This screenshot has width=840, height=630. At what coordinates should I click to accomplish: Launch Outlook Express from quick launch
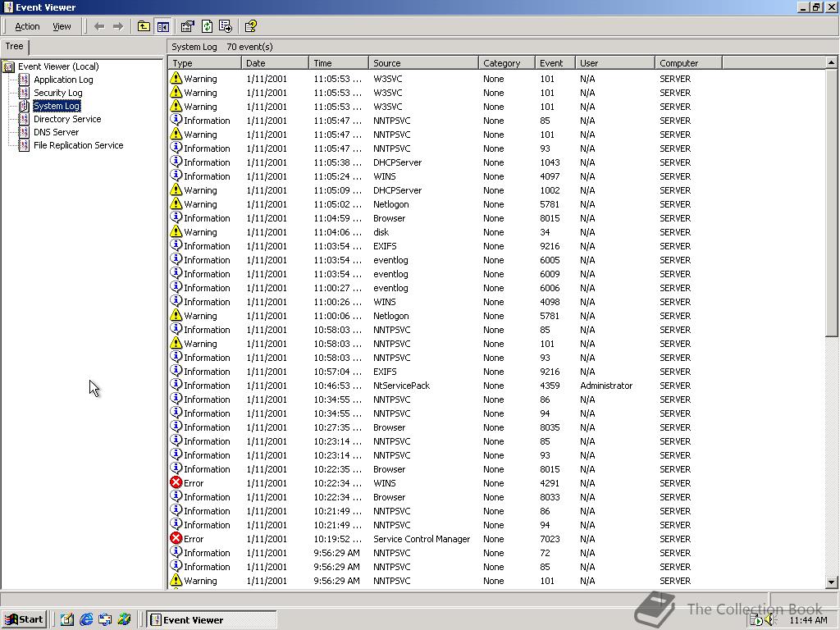point(105,619)
